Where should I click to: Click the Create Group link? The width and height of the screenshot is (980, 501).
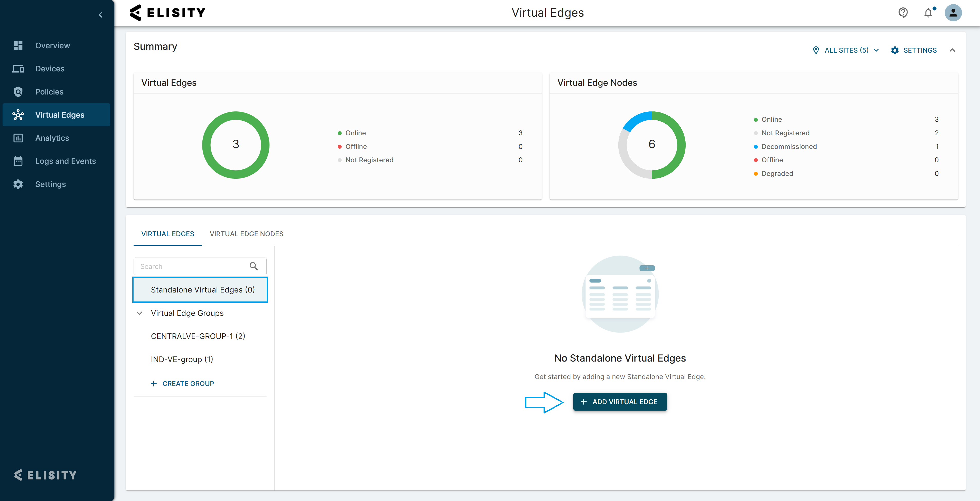pos(183,383)
